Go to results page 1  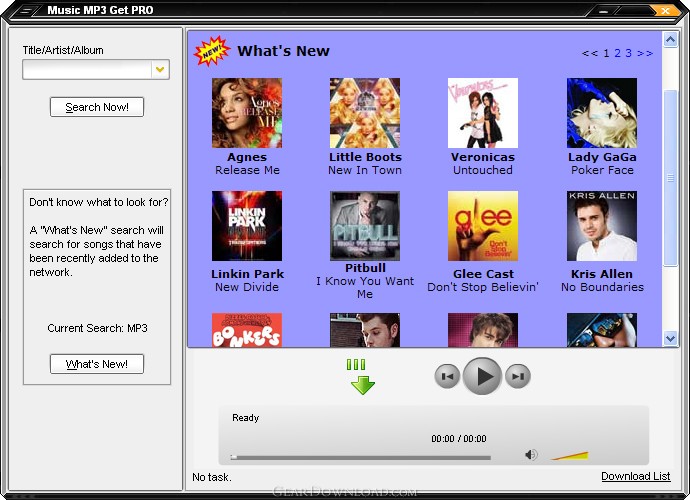coord(606,53)
